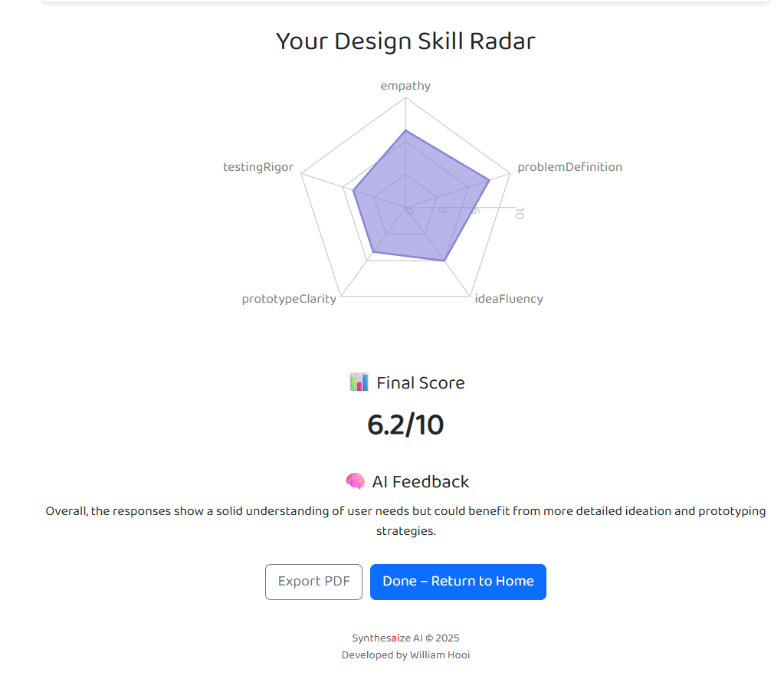This screenshot has width=784, height=679.
Task: Expand the Final Score details
Action: pyautogui.click(x=420, y=382)
